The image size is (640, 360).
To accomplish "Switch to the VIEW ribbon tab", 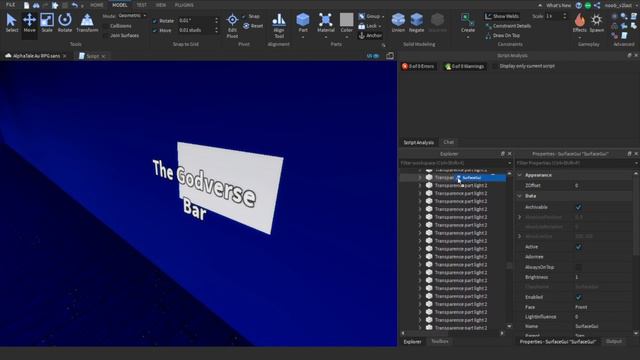I will tap(161, 5).
